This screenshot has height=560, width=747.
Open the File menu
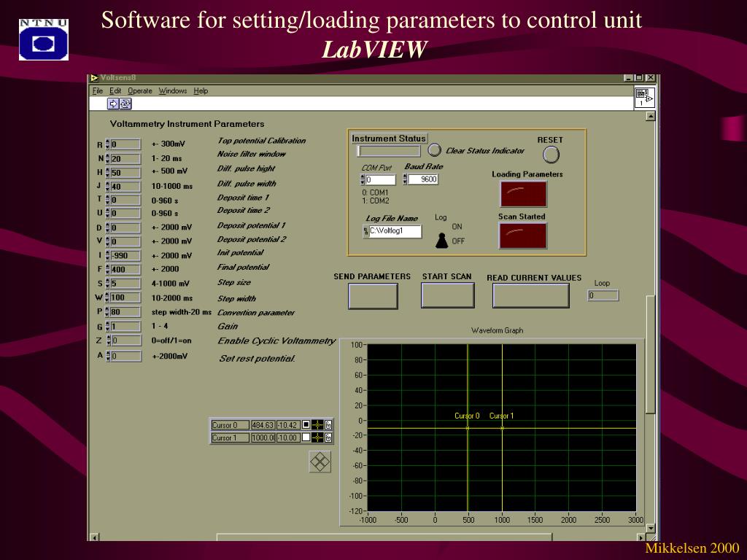coord(98,91)
